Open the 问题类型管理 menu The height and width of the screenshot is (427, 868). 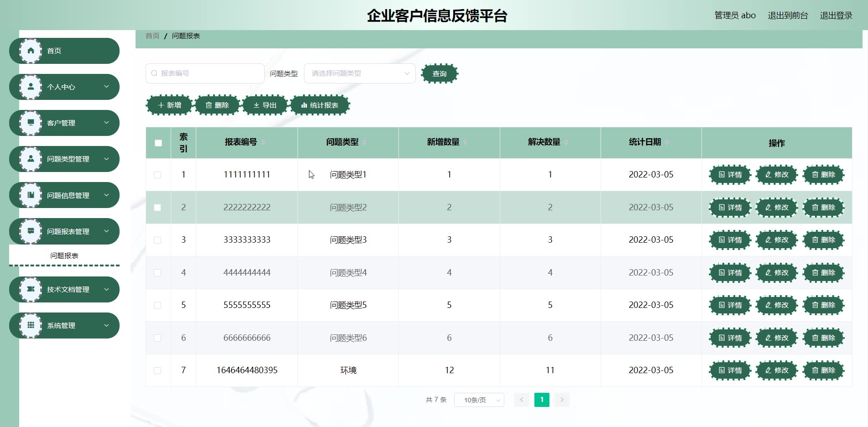click(64, 159)
